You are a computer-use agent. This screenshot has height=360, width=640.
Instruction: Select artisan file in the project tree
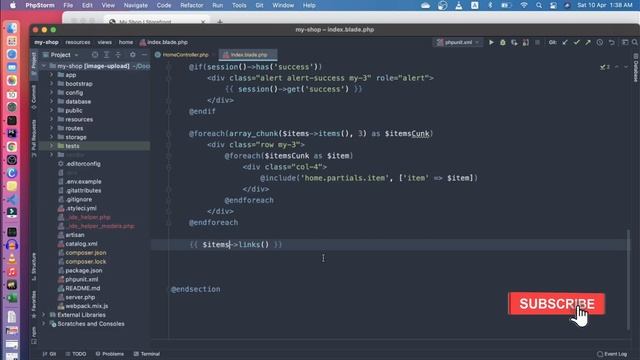pos(75,235)
